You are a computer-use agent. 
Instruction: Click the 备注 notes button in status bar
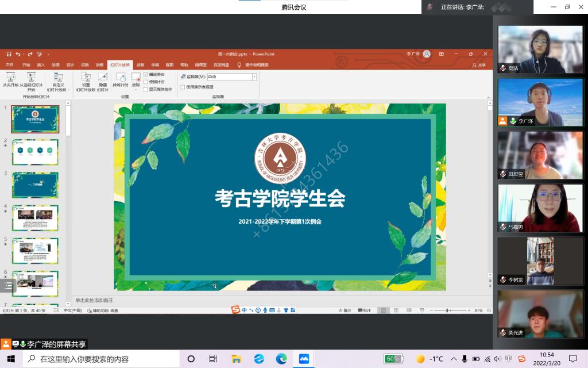(345, 310)
